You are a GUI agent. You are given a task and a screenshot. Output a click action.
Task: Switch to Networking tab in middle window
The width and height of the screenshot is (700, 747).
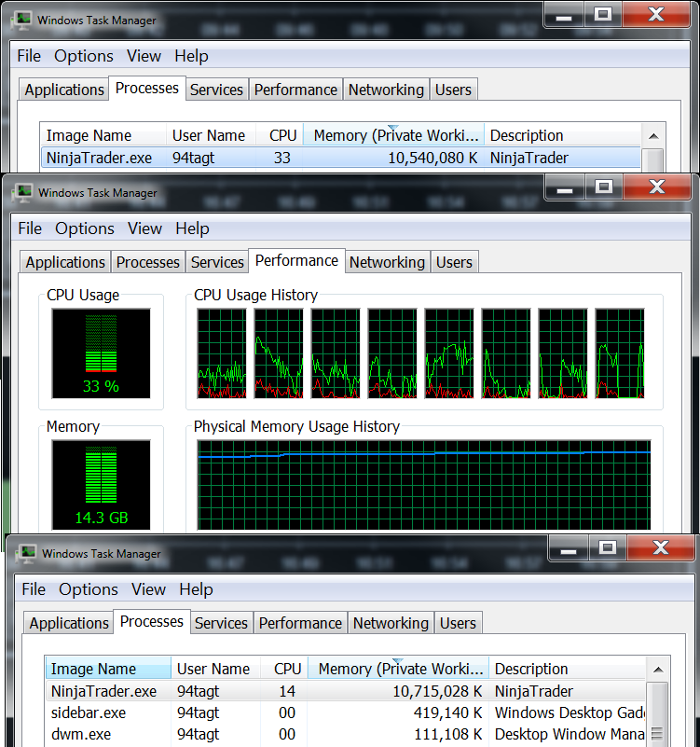click(387, 262)
